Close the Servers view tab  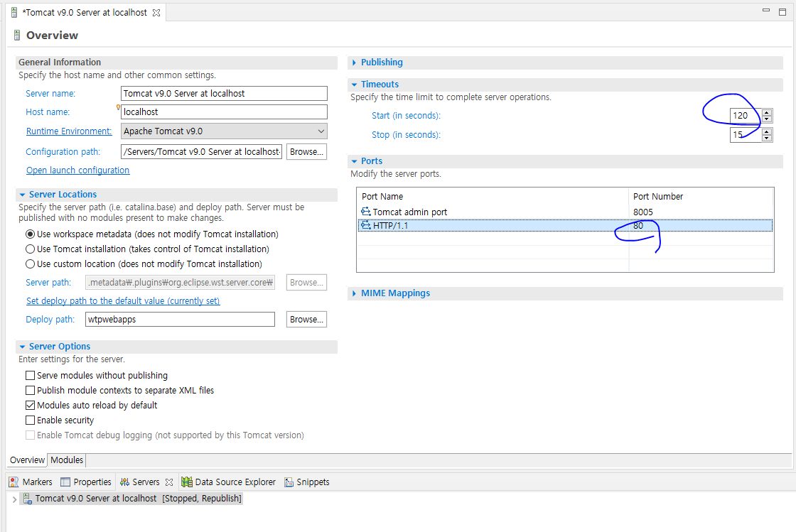(x=169, y=482)
